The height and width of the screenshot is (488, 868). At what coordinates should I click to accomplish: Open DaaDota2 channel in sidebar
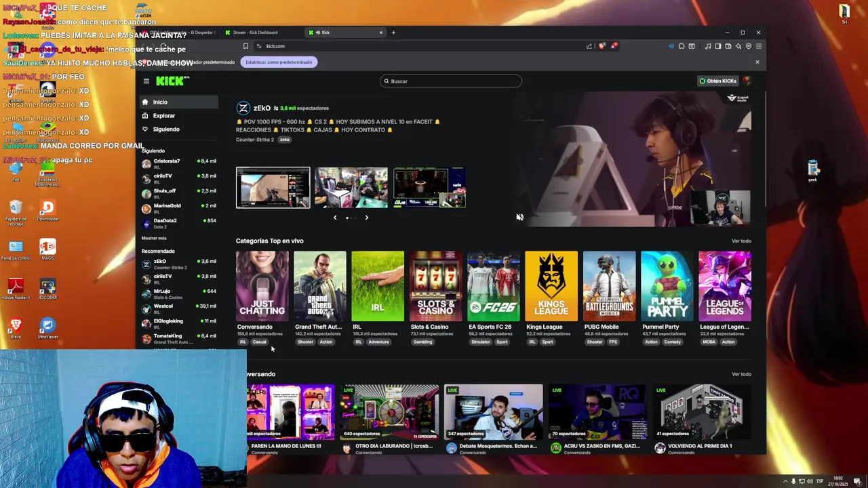click(x=178, y=223)
